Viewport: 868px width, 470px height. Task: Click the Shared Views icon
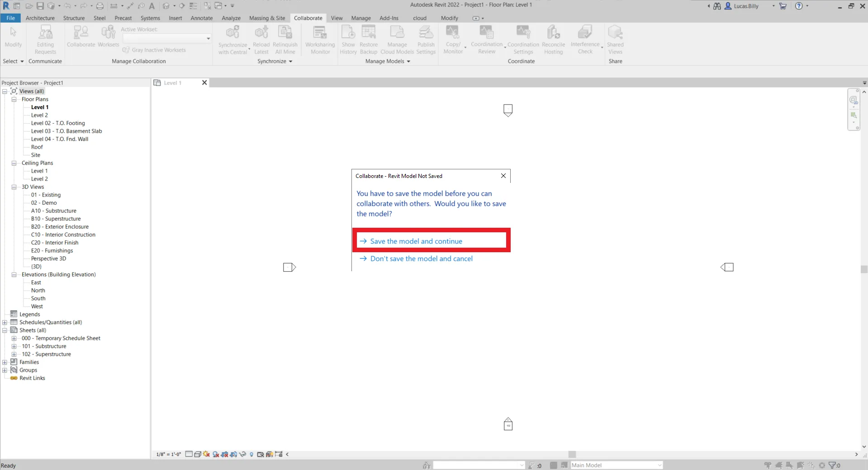coord(615,33)
